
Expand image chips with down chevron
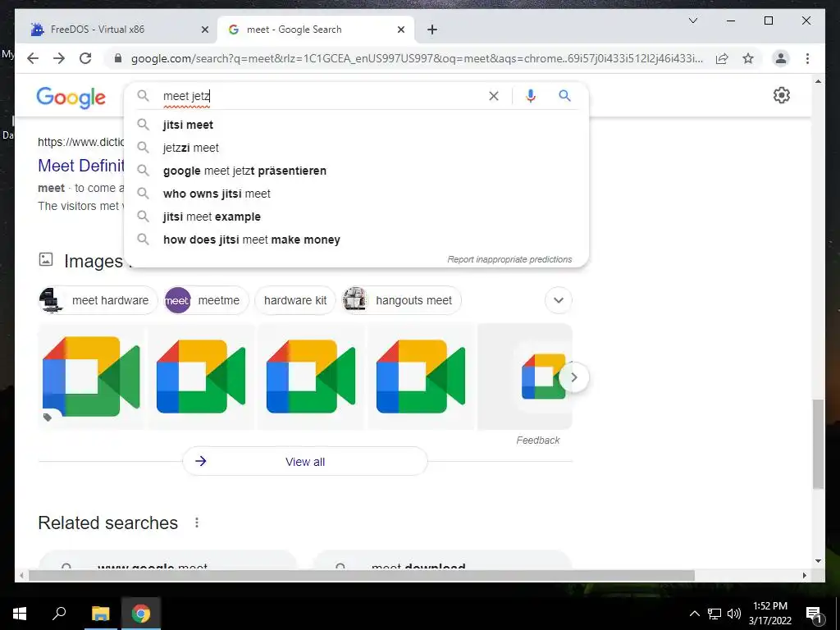pos(558,300)
